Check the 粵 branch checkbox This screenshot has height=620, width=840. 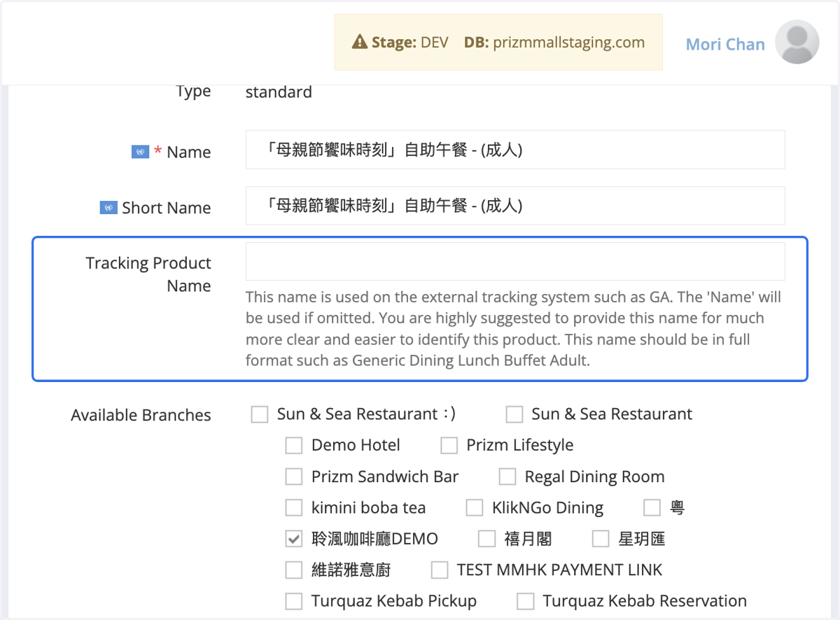652,507
